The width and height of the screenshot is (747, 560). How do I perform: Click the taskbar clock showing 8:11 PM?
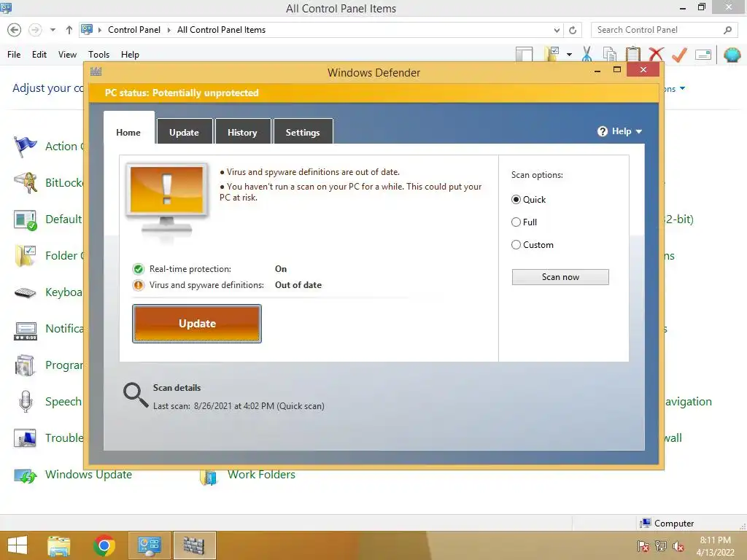click(x=715, y=546)
